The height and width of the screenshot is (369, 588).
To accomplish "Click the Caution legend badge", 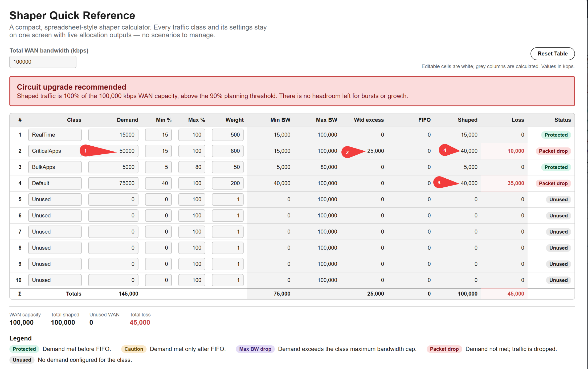I will click(134, 349).
